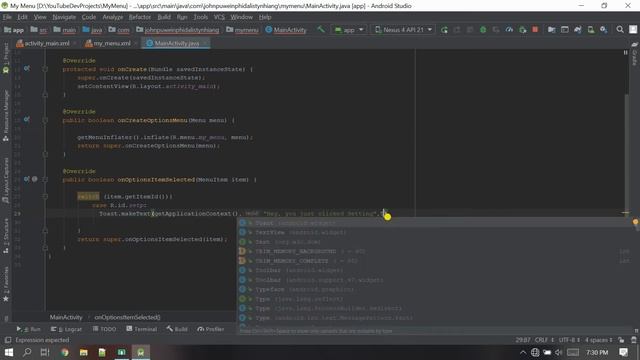Image resolution: width=640 pixels, height=360 pixels.
Task: Open the File menu
Action: (x=7, y=17)
